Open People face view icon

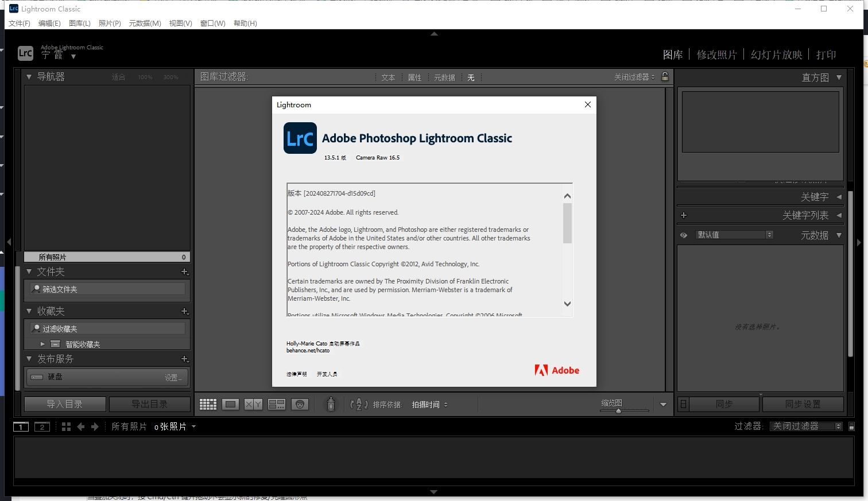(x=300, y=405)
